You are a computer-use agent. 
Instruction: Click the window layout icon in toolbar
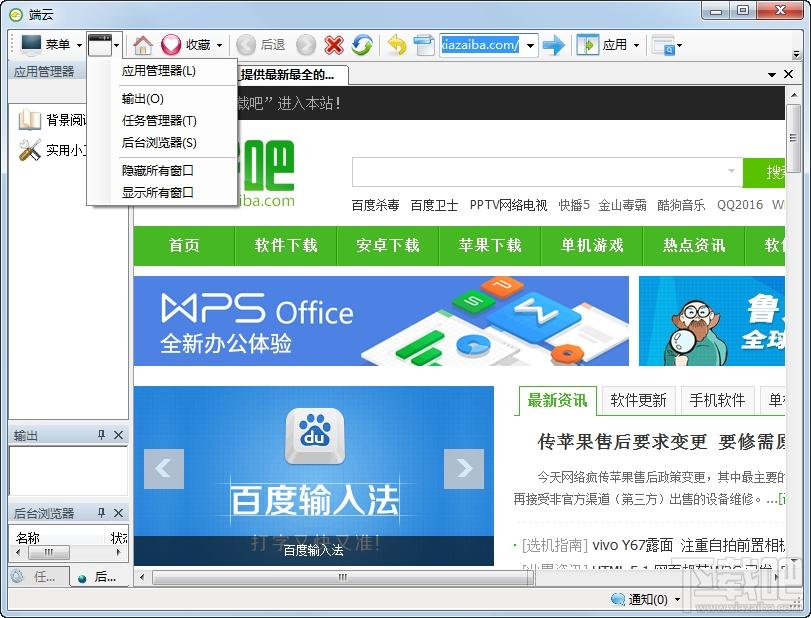(100, 45)
